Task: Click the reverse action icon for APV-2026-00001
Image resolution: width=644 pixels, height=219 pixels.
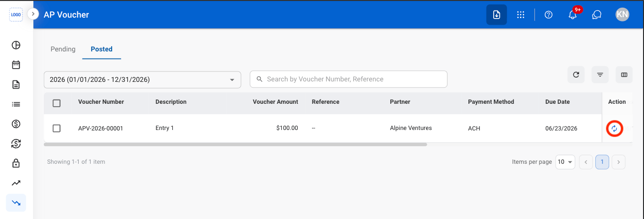Action: pyautogui.click(x=614, y=128)
